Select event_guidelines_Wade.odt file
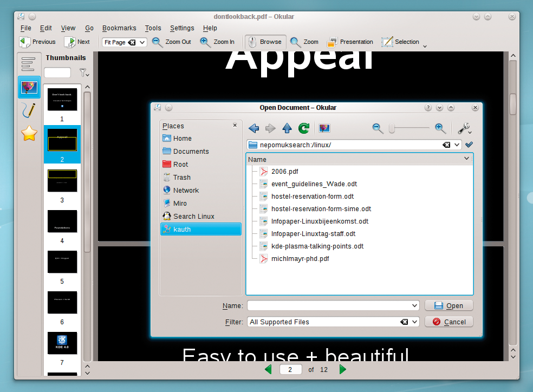This screenshot has height=392, width=533. (308, 184)
